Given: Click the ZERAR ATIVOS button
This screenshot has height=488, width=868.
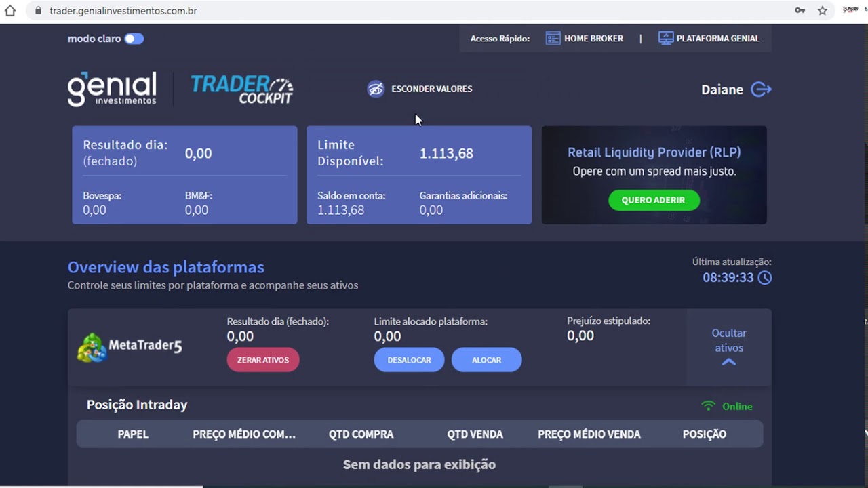Looking at the screenshot, I should (x=263, y=360).
